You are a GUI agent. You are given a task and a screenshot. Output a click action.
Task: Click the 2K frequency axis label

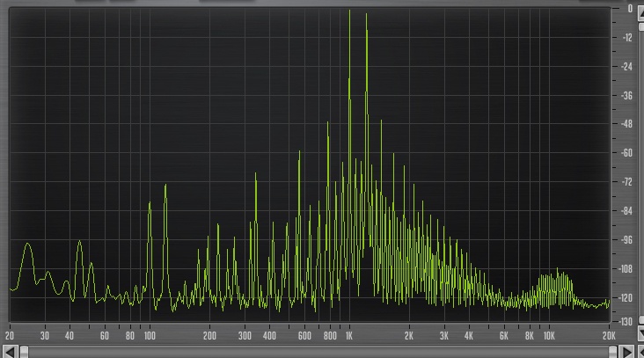coord(409,336)
